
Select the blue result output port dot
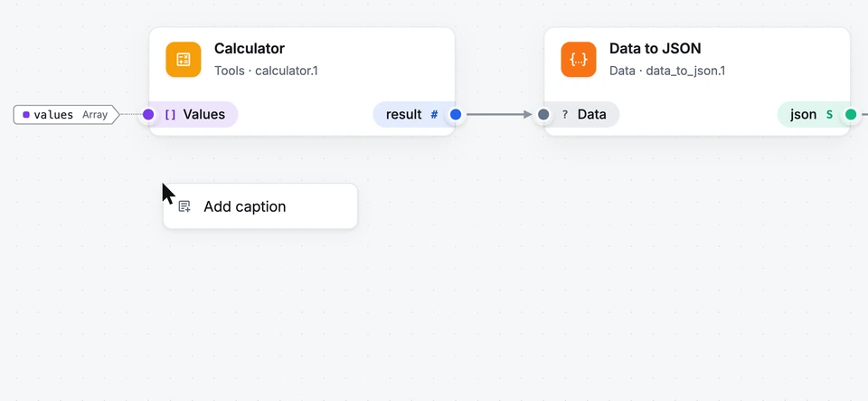pyautogui.click(x=456, y=115)
